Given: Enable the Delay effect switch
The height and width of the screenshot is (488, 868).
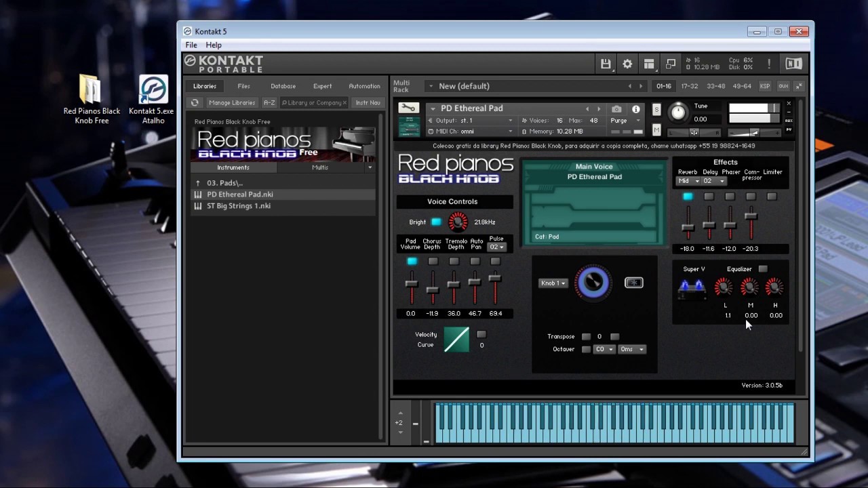Looking at the screenshot, I should (709, 197).
